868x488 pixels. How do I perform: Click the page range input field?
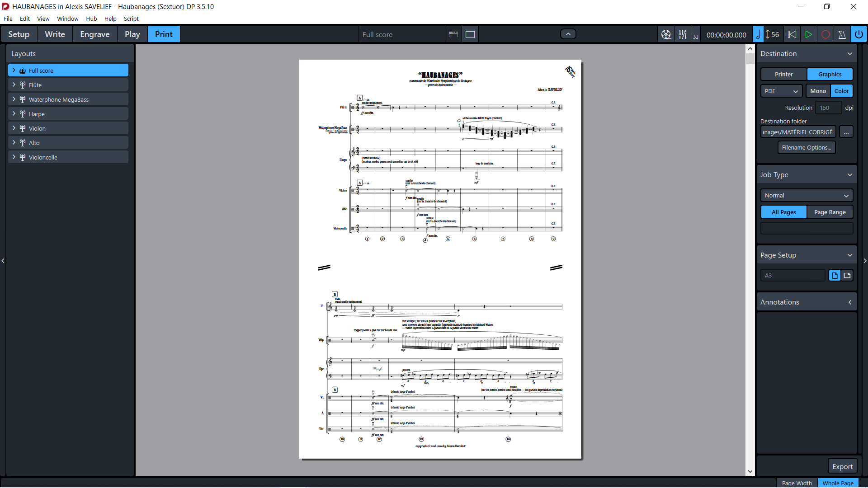point(807,228)
